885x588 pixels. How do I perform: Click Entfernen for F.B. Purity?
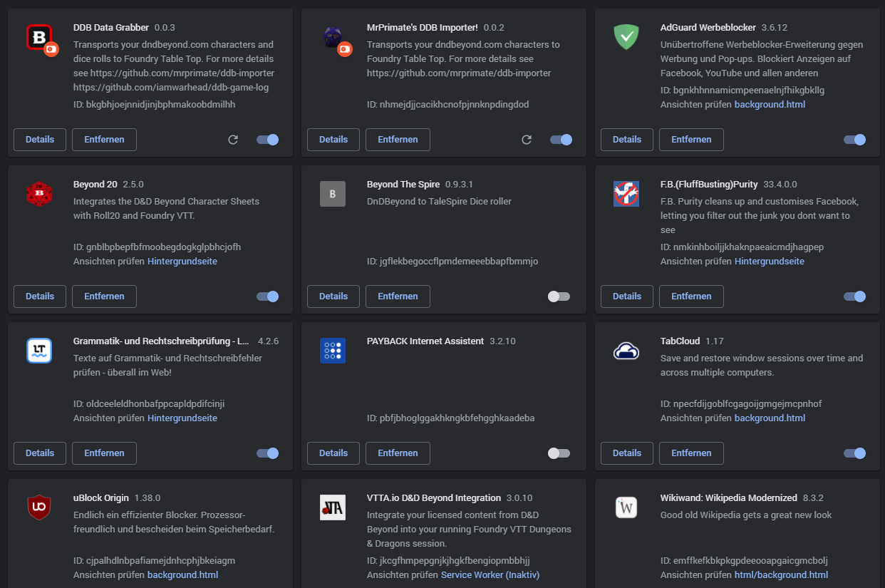pyautogui.click(x=691, y=296)
